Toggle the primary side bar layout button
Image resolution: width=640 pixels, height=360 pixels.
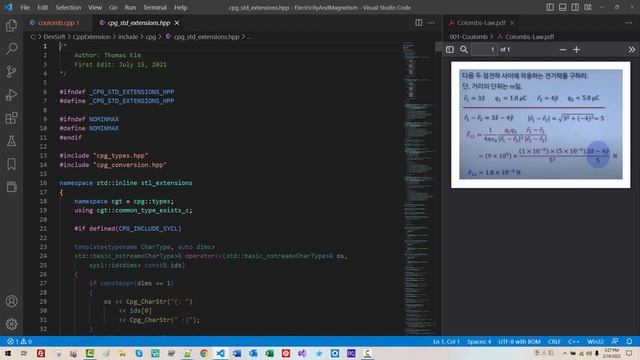(550, 7)
